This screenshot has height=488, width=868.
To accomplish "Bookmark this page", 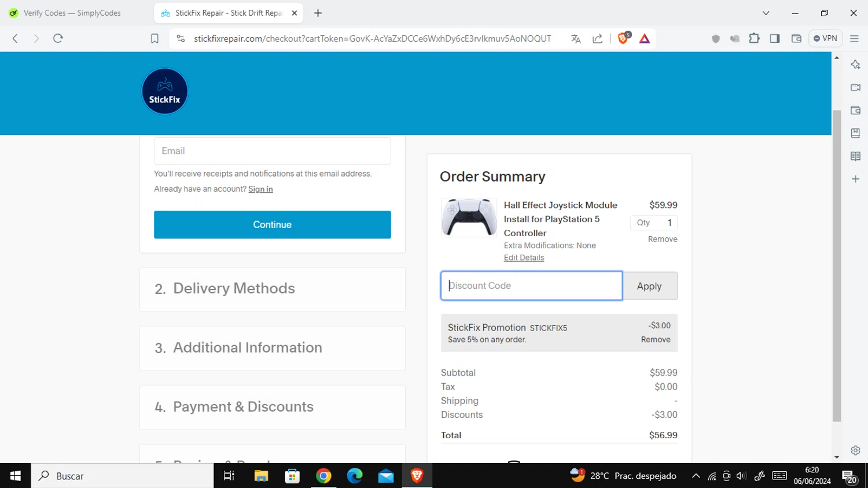I will click(155, 39).
